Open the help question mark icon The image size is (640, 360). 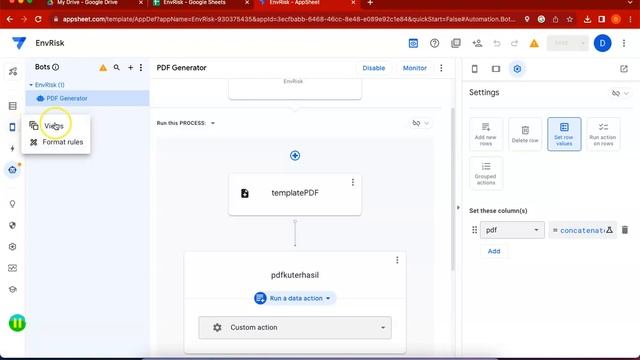tap(434, 43)
